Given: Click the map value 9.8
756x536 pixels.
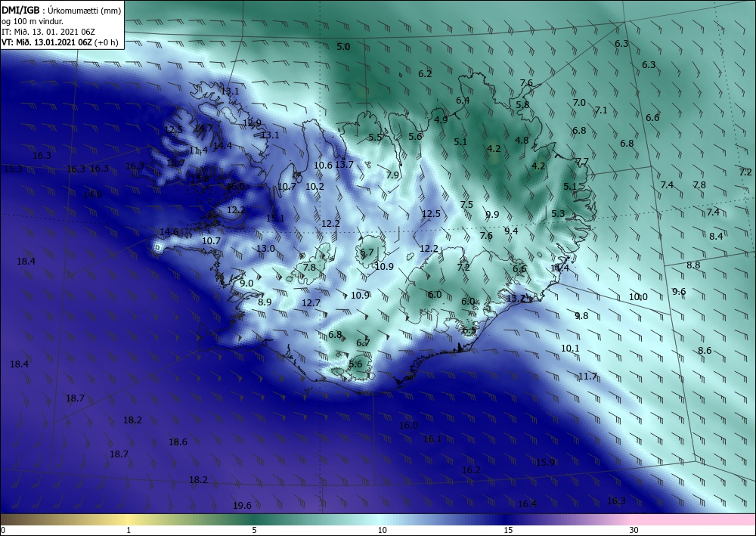Looking at the screenshot, I should (582, 316).
